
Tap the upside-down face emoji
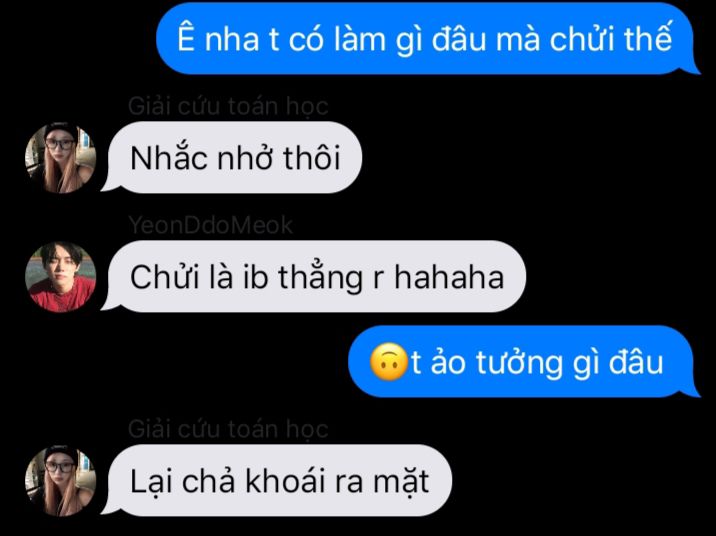click(x=388, y=363)
